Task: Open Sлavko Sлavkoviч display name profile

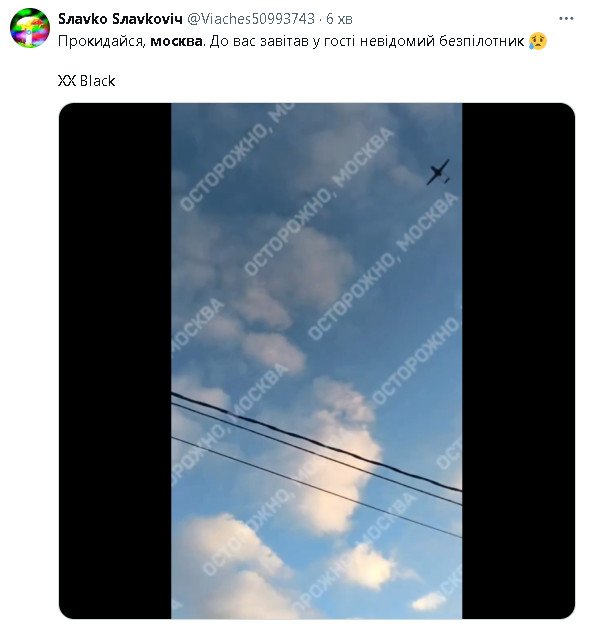Action: [120, 19]
